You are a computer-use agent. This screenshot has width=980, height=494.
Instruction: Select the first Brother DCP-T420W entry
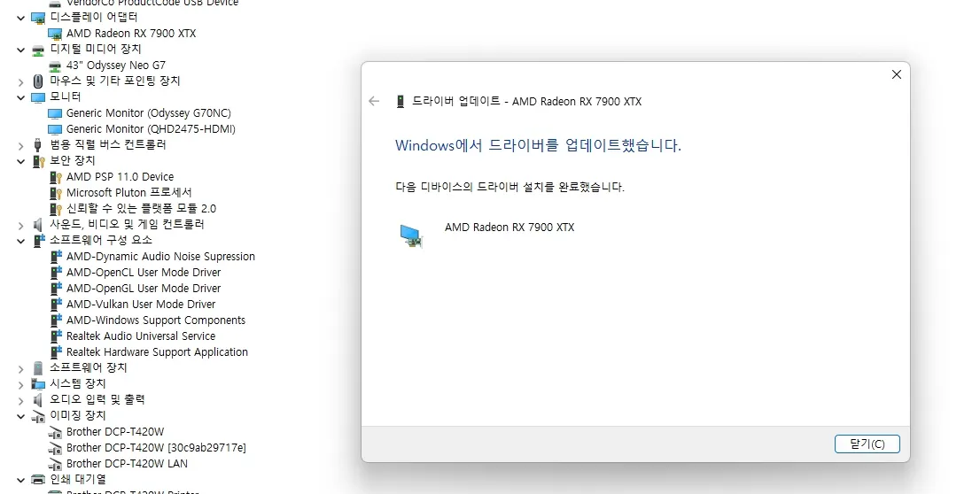(115, 432)
